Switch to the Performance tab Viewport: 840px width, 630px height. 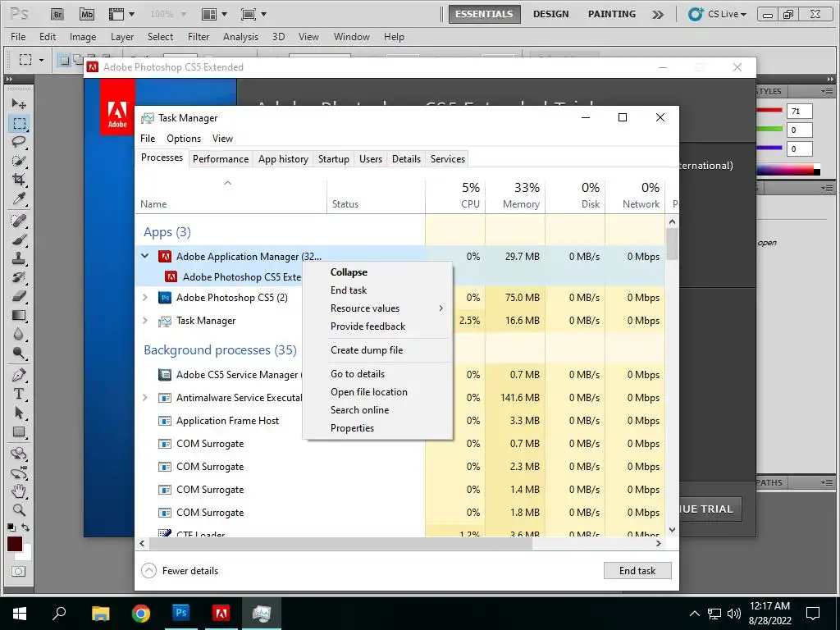point(221,159)
